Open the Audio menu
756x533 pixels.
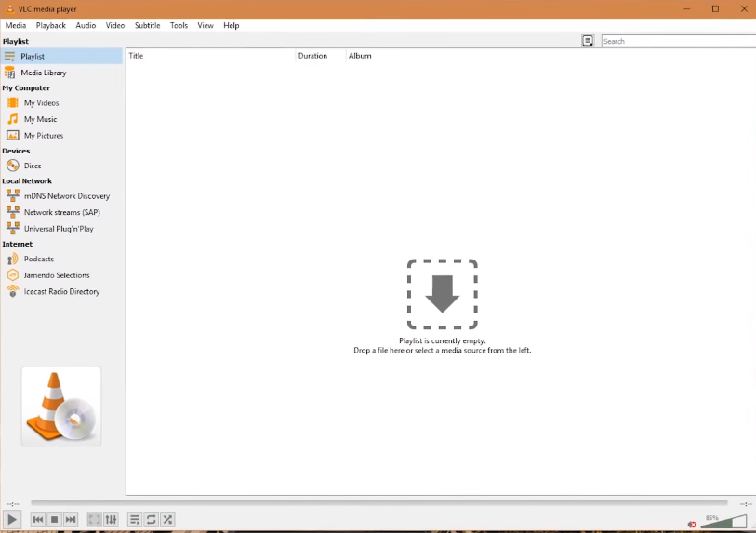(86, 25)
